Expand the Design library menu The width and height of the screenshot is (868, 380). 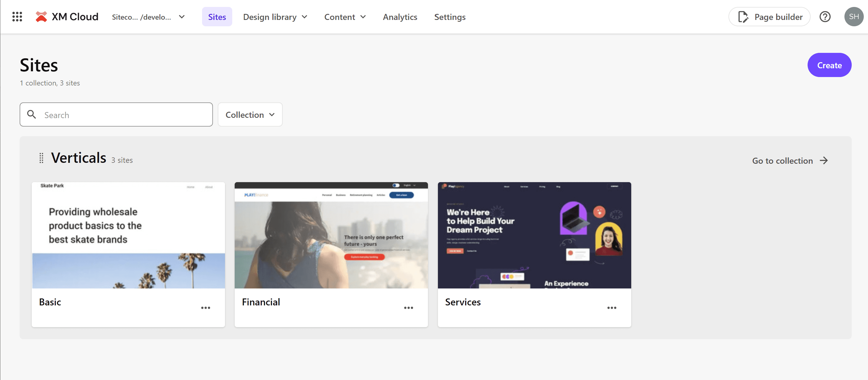(275, 17)
